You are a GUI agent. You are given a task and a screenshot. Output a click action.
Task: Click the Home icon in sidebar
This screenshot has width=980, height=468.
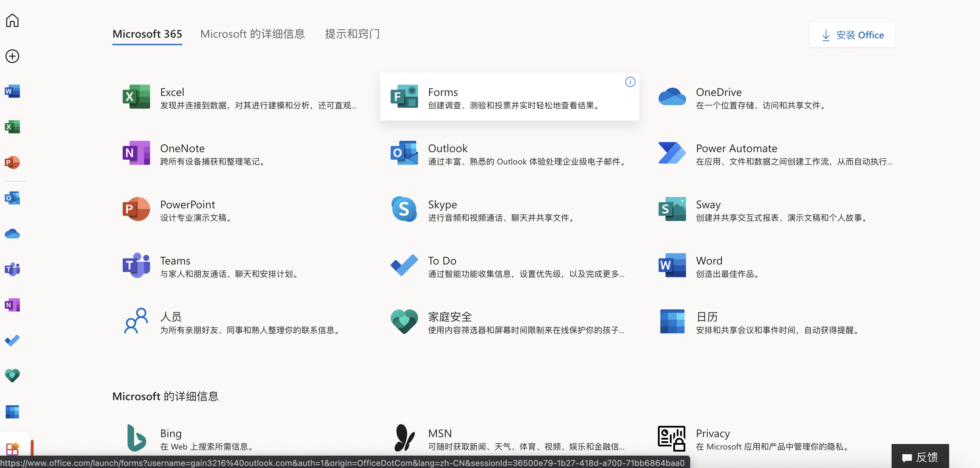[12, 21]
